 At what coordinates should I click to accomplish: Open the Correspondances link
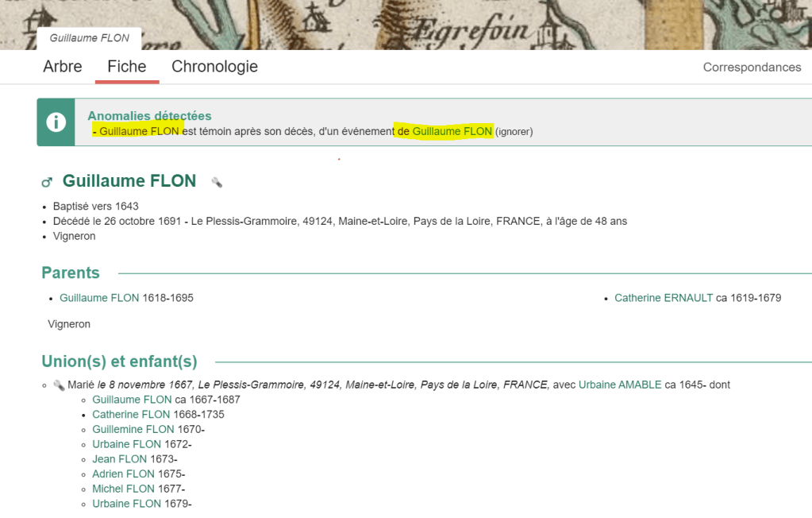(x=752, y=68)
